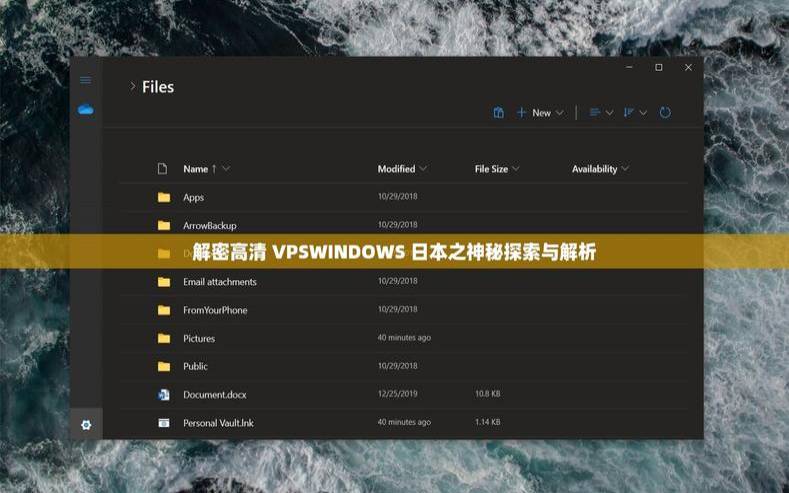Click the ArrowBackup folder icon
The image size is (789, 493).
pos(164,225)
